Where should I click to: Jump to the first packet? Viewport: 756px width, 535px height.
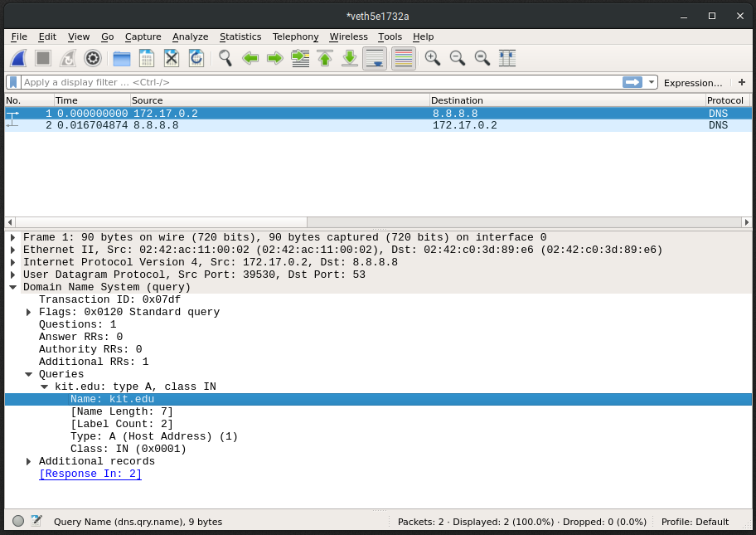(x=325, y=58)
